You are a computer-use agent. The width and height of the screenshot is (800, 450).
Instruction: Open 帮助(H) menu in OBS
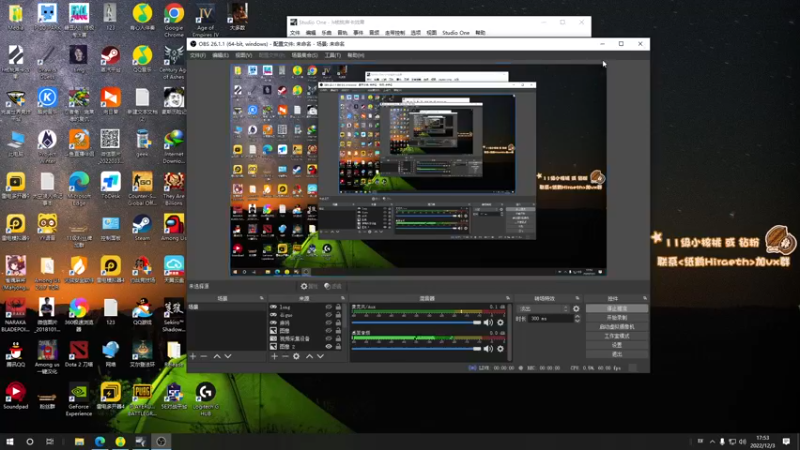pos(356,55)
